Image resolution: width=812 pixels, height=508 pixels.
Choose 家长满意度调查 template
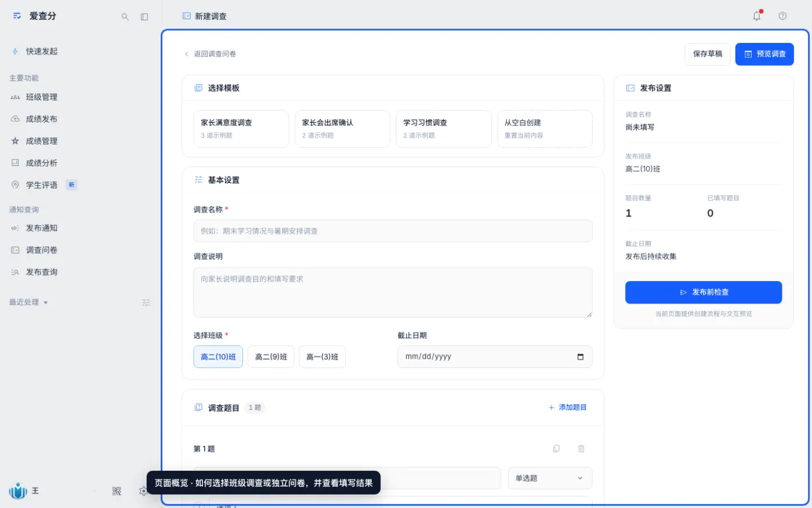241,129
